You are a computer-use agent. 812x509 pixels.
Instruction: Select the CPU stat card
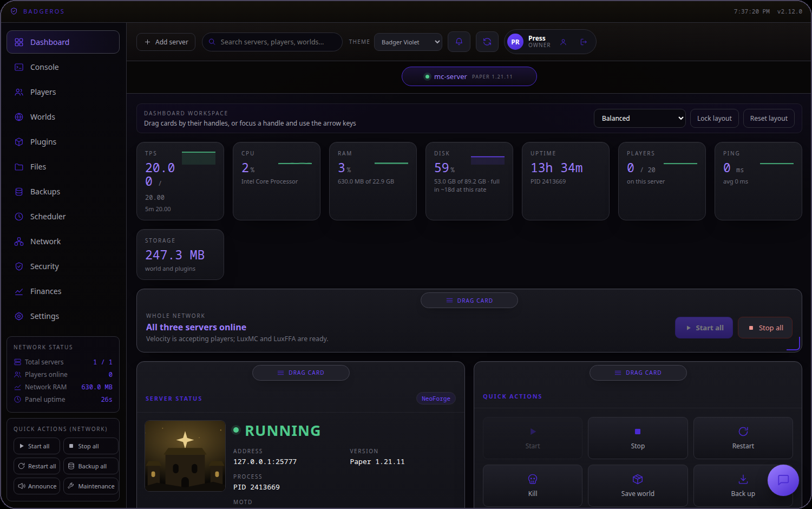pyautogui.click(x=277, y=181)
